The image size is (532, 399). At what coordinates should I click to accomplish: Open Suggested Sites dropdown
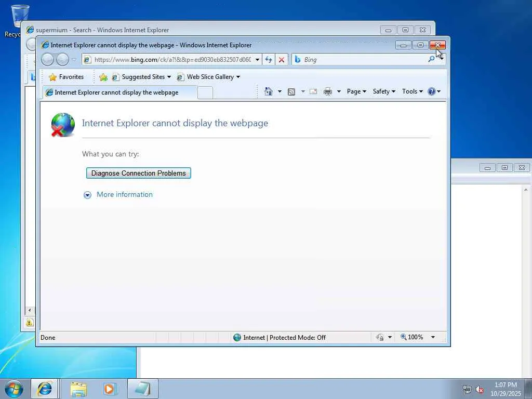click(x=141, y=77)
